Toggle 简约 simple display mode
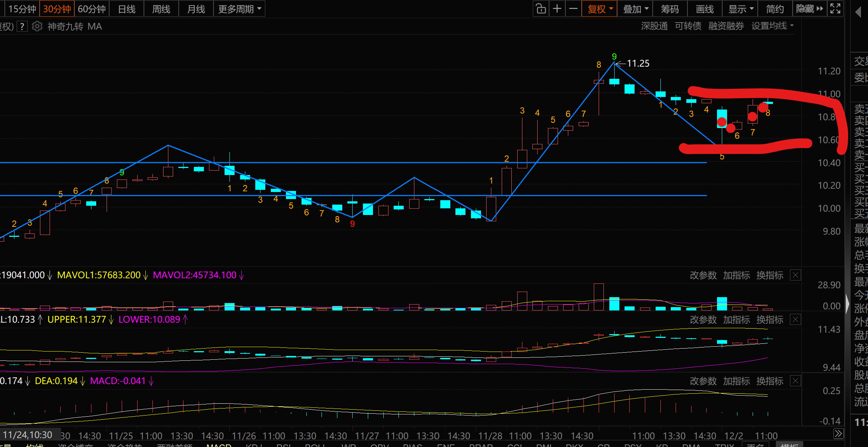 (775, 9)
